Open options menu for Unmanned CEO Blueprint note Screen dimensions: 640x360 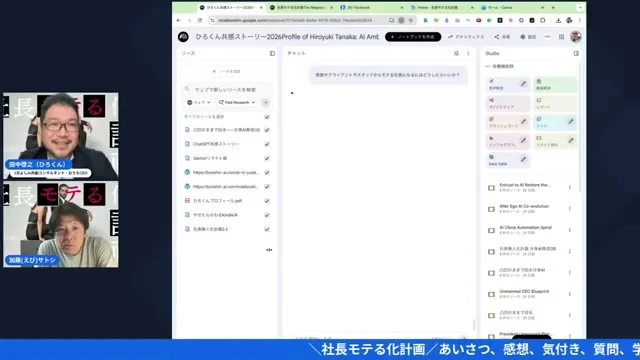point(569,294)
